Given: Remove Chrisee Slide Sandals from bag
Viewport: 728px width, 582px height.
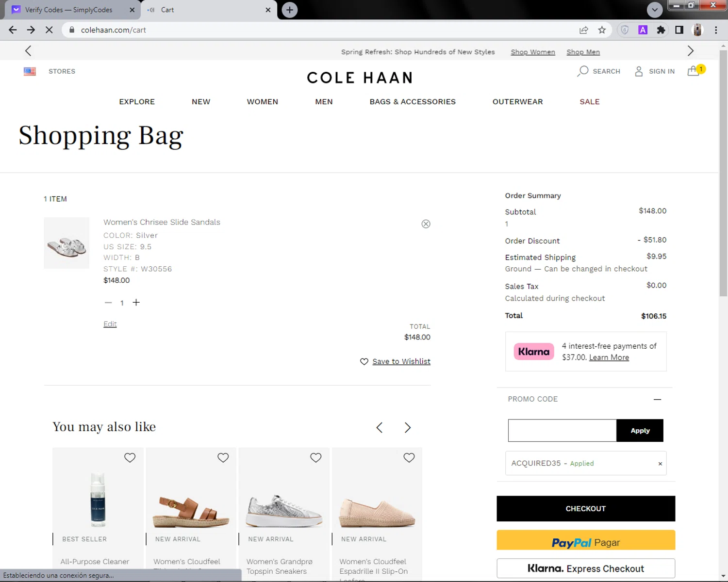Looking at the screenshot, I should coord(426,224).
